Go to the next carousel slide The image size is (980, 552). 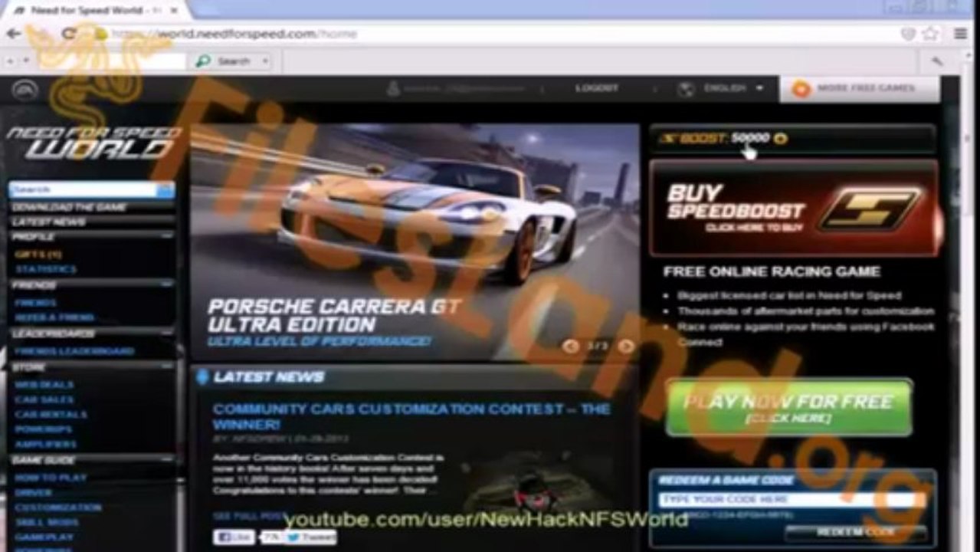pos(626,347)
